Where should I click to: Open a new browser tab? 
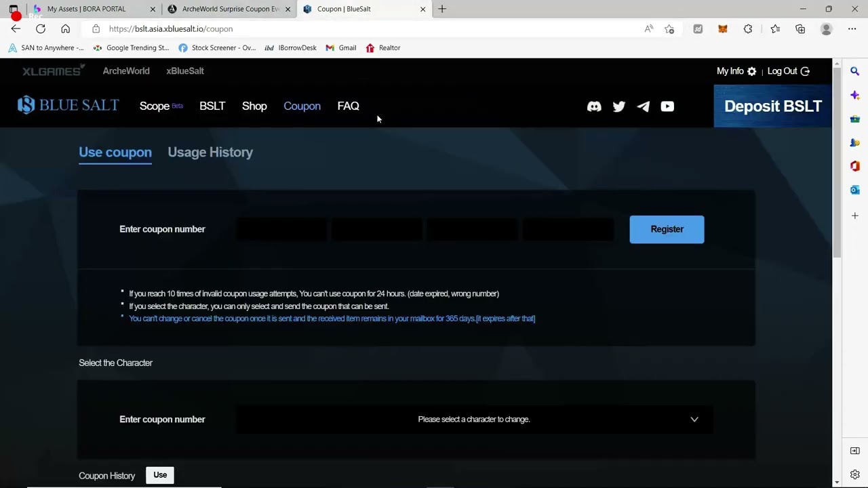(442, 9)
